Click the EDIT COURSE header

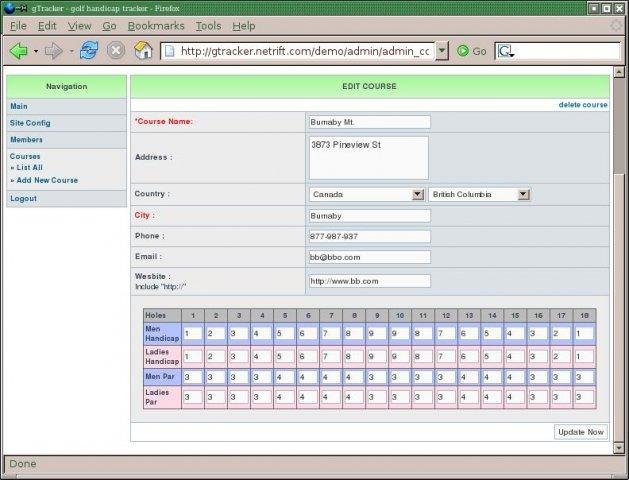point(369,86)
